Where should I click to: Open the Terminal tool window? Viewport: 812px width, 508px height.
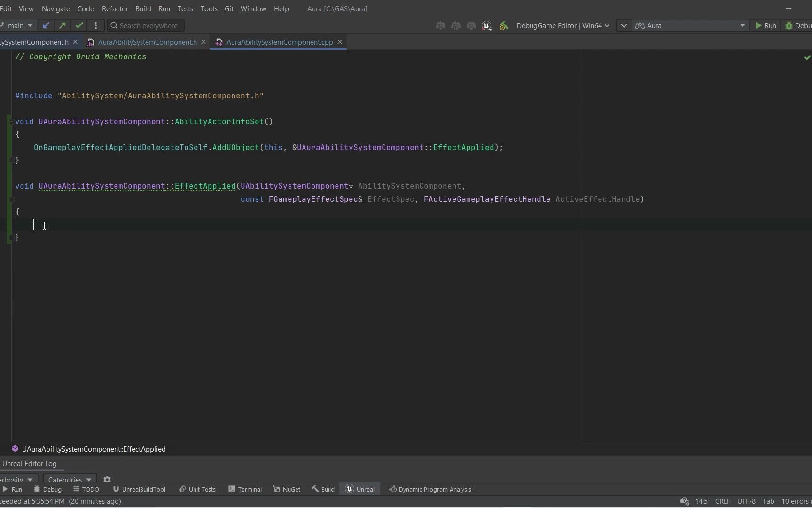(x=245, y=490)
